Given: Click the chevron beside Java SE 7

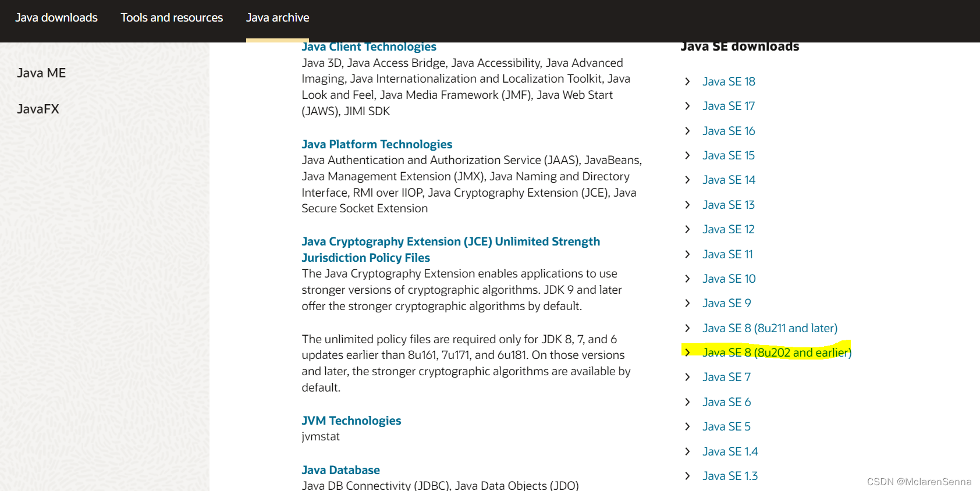Looking at the screenshot, I should [x=687, y=377].
